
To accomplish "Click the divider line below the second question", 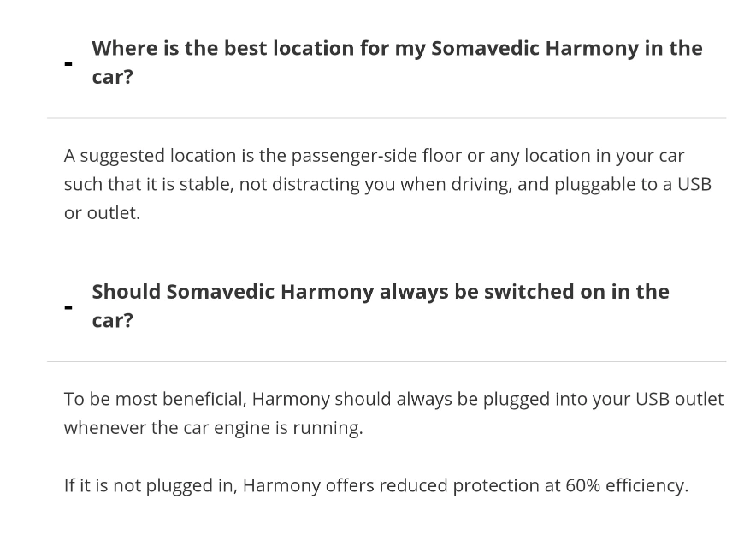I will pos(387,361).
